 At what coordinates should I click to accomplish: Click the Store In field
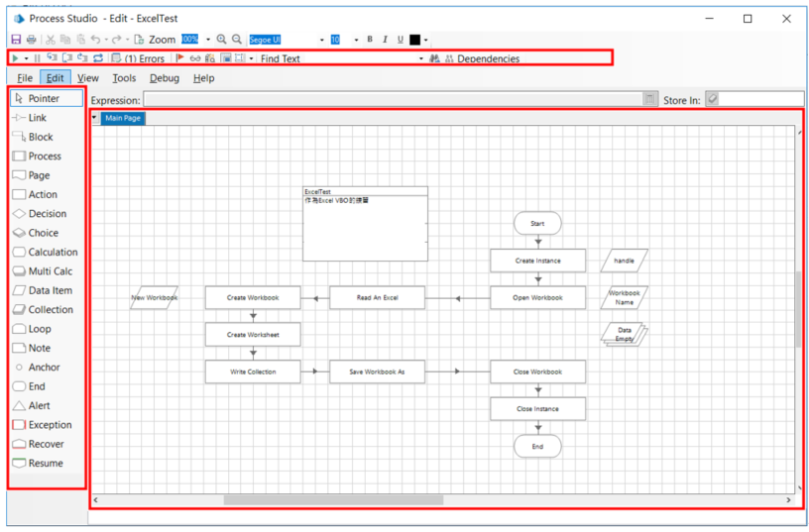[x=761, y=99]
